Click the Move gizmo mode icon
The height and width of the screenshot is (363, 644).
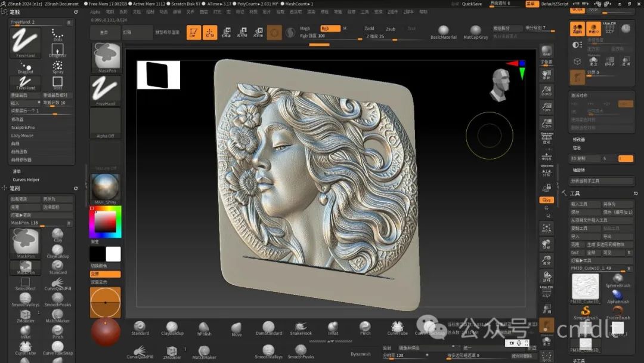[x=226, y=32]
